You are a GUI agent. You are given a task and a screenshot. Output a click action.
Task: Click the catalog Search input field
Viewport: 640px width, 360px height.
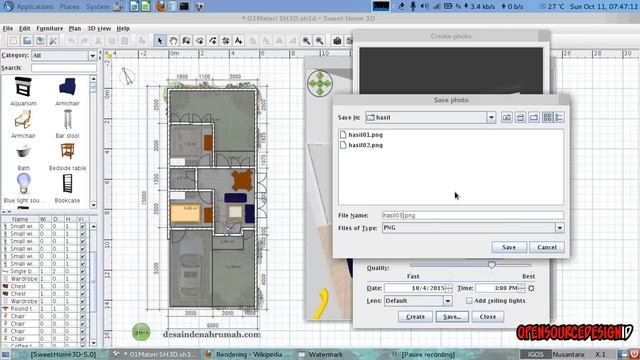coord(64,68)
